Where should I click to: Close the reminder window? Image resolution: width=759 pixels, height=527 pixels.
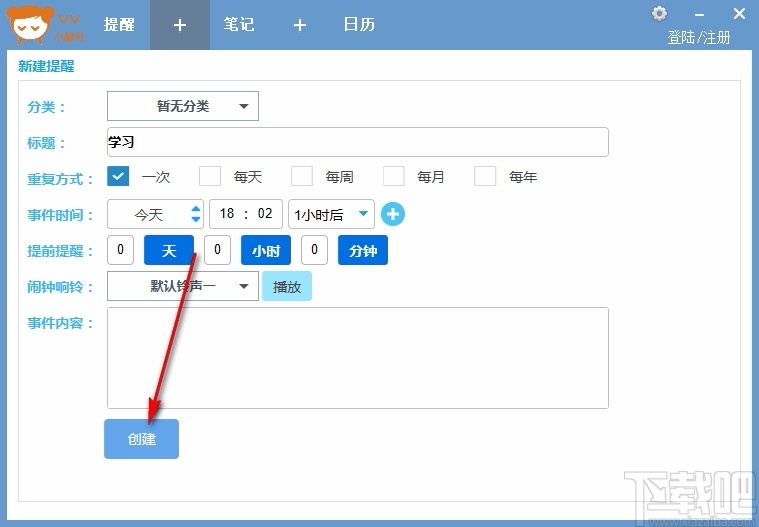(739, 14)
